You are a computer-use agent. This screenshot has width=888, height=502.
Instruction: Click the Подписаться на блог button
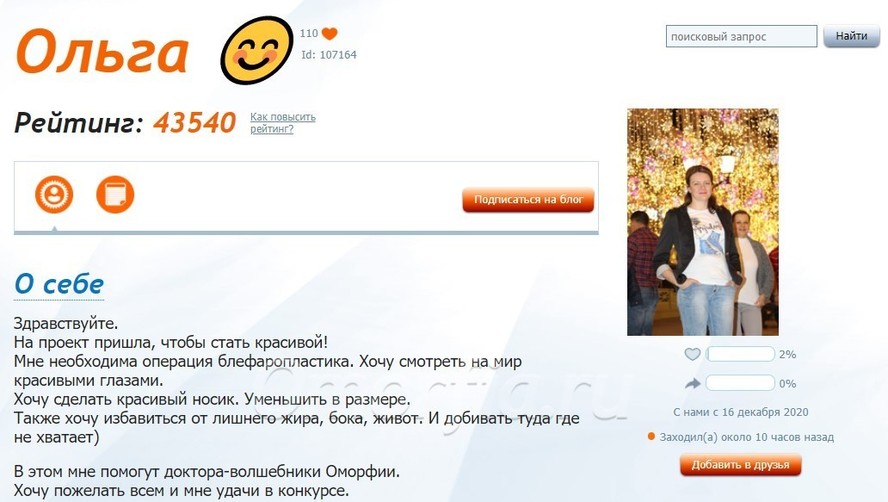[x=528, y=200]
